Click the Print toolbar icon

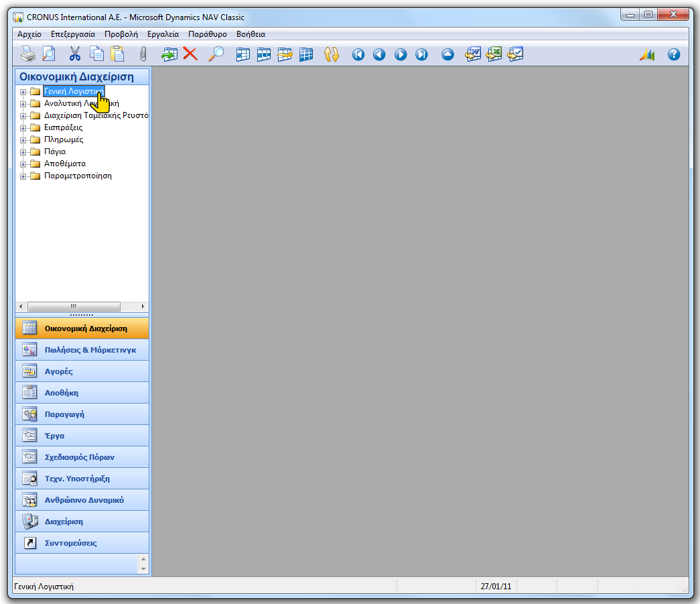pos(28,54)
